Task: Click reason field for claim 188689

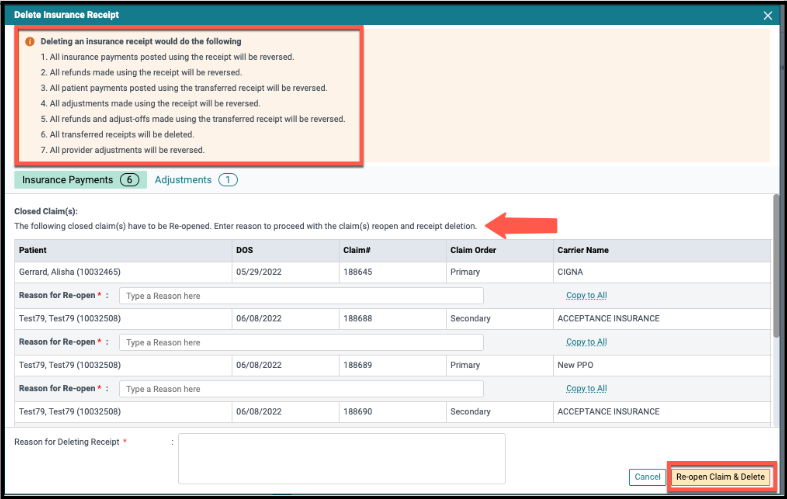Action: point(301,389)
